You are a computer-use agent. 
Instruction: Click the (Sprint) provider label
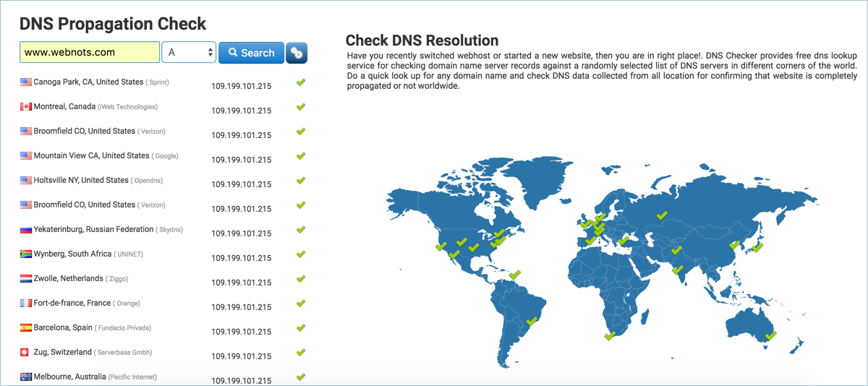tap(157, 82)
